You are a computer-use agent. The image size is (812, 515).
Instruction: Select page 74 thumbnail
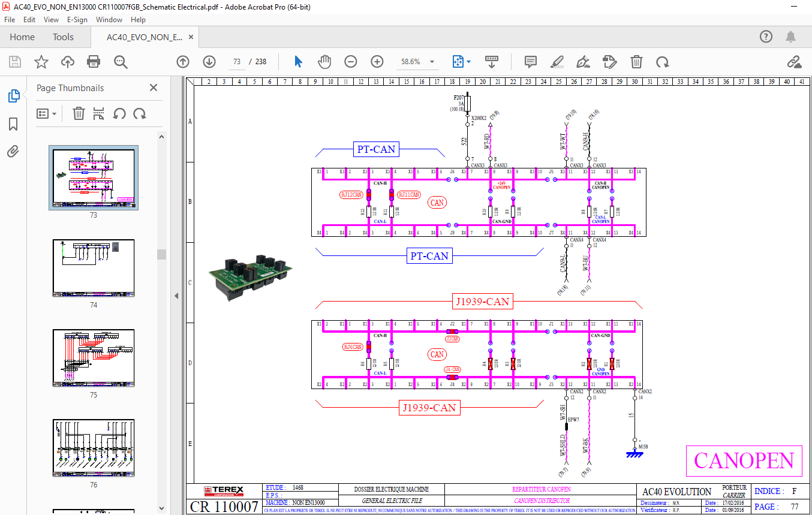(x=94, y=268)
